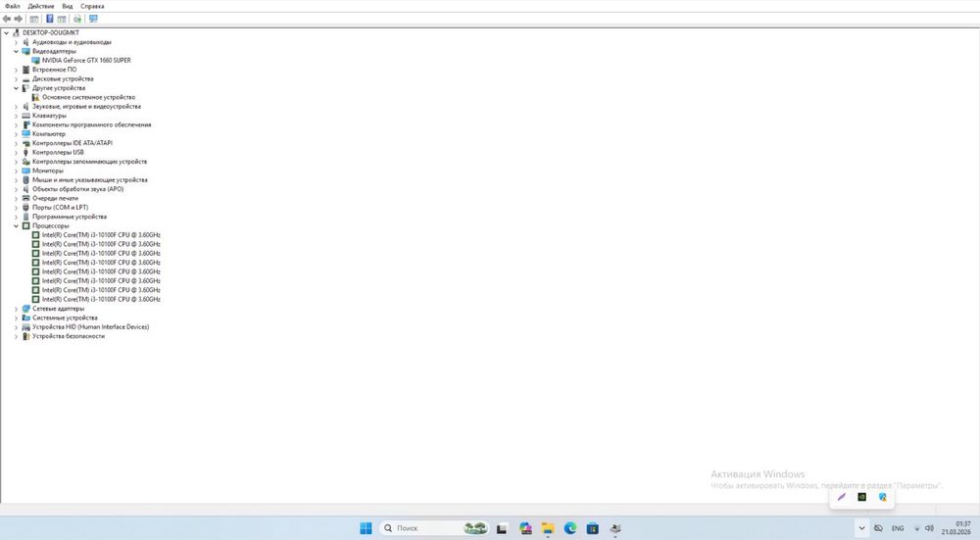The image size is (980, 540).
Task: Click the Forward arrow toolbar icon
Action: pos(18,19)
